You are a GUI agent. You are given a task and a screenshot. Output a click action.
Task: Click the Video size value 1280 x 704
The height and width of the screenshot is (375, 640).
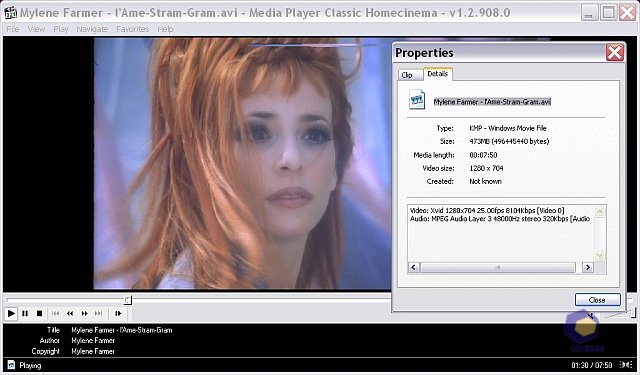pyautogui.click(x=486, y=168)
